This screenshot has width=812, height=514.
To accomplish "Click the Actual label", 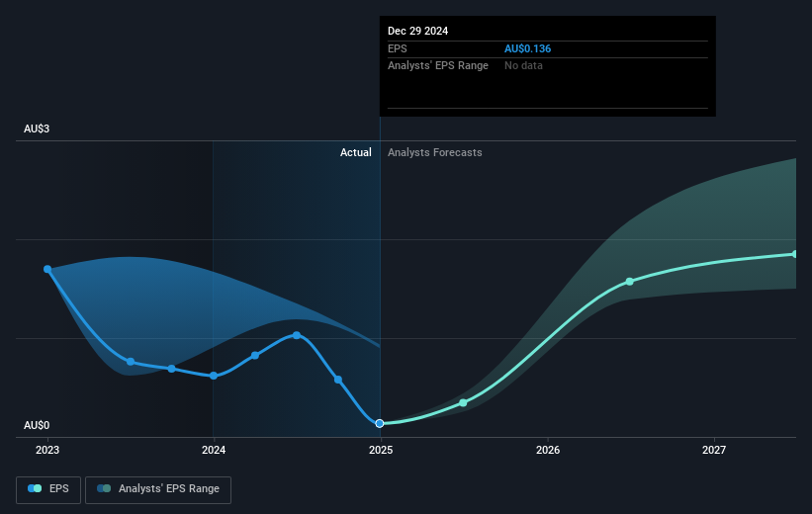I will pos(356,152).
